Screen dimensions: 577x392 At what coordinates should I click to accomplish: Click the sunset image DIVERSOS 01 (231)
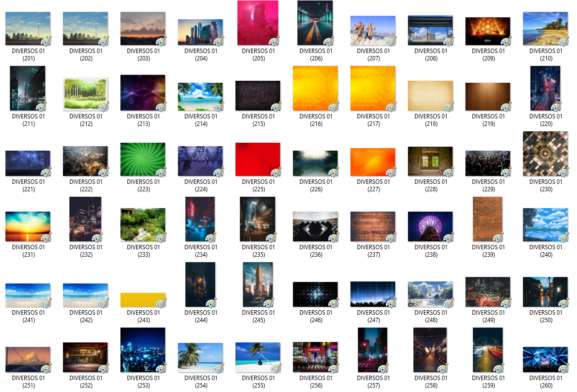pyautogui.click(x=28, y=226)
